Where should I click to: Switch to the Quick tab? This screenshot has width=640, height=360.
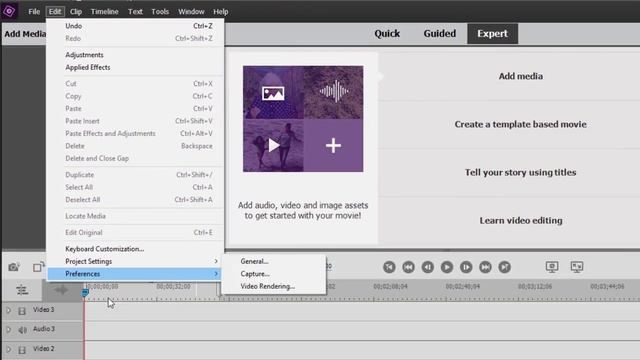click(x=387, y=33)
